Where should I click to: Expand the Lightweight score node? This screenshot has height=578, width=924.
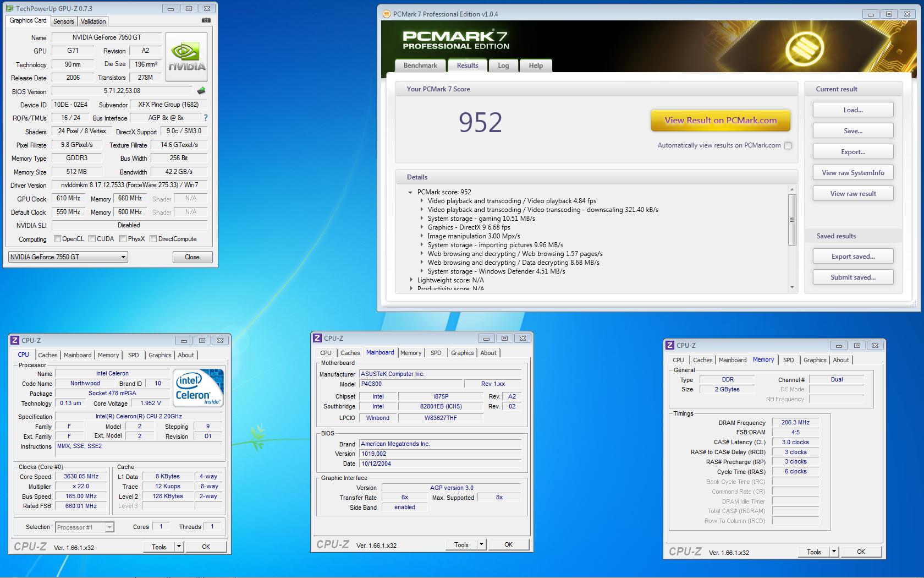coord(410,280)
